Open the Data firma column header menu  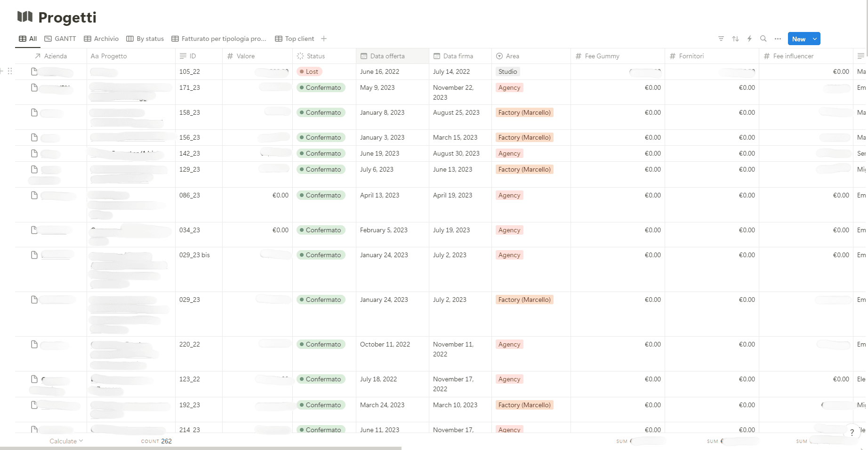tap(460, 56)
